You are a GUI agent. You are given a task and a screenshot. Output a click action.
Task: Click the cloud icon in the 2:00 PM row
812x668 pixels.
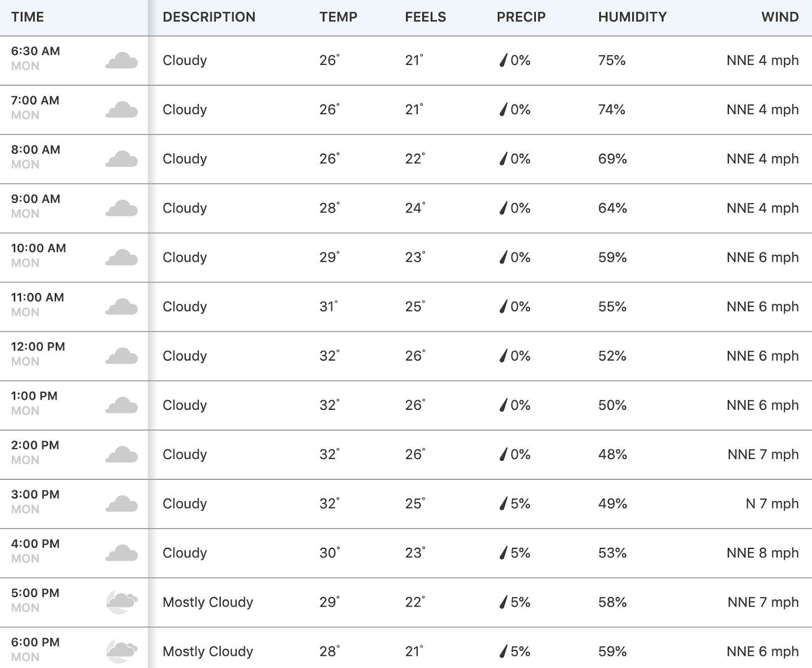coord(122,454)
